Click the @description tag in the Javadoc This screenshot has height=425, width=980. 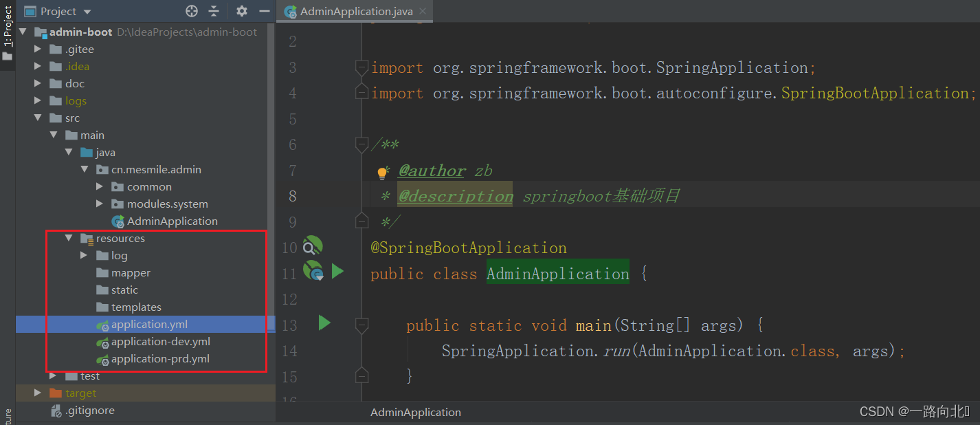click(x=456, y=197)
